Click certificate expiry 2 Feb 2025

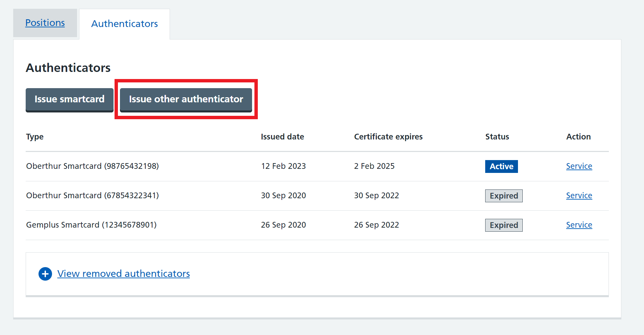pyautogui.click(x=374, y=166)
